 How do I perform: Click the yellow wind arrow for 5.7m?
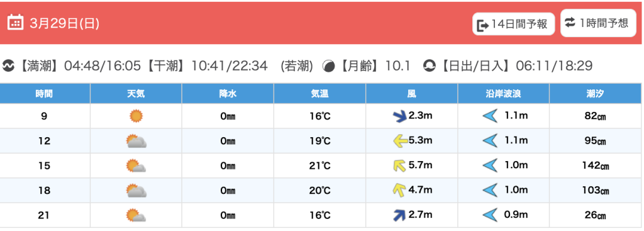coord(399,166)
